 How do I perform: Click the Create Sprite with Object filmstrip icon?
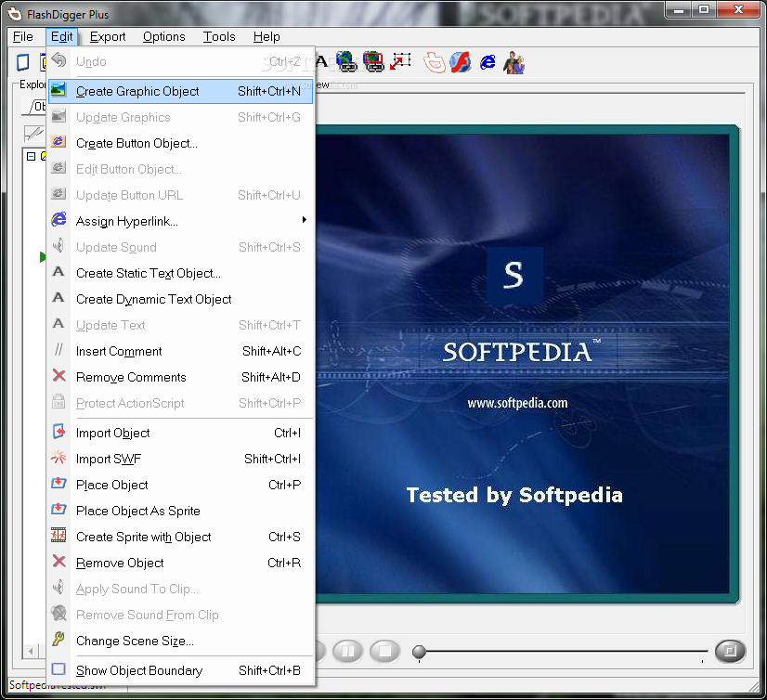click(58, 535)
